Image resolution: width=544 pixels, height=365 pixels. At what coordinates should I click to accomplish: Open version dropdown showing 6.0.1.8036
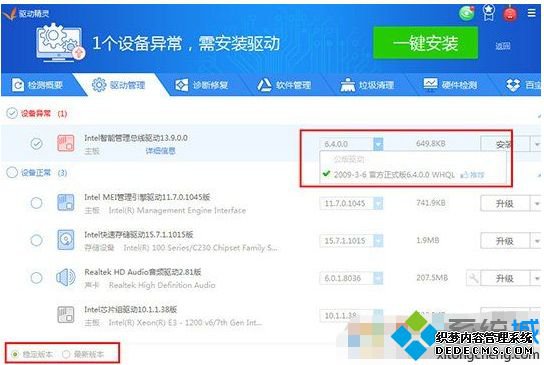pyautogui.click(x=378, y=278)
